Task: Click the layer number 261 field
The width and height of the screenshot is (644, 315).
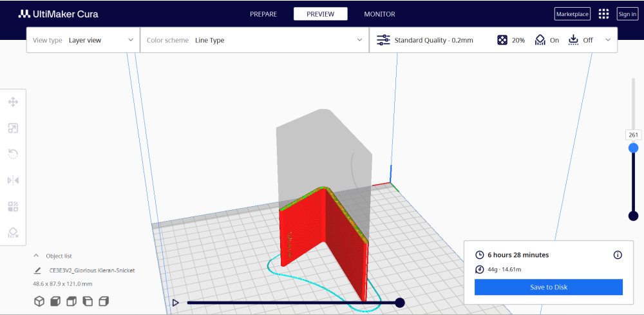Action: point(633,135)
